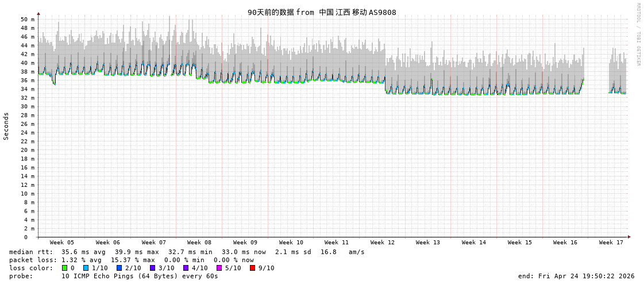The image size is (644, 284).
Task: Click the end timestamp Fri Apr 24
Action: 576,276
